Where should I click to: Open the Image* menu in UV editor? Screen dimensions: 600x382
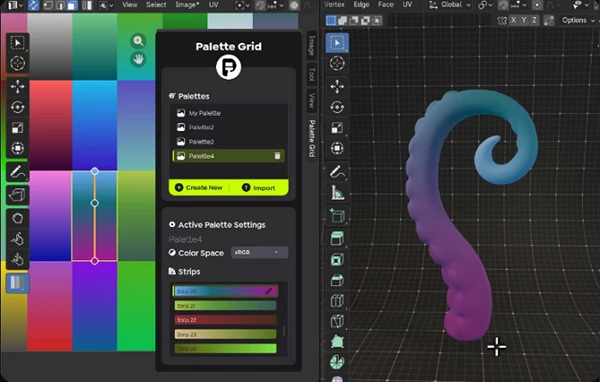(187, 5)
